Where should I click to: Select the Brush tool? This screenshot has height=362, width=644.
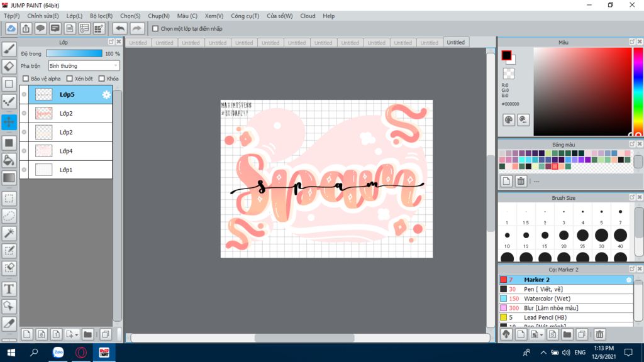pos(9,49)
